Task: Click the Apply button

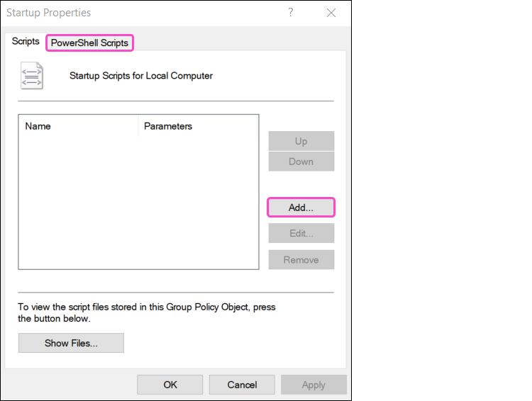Action: 314,385
